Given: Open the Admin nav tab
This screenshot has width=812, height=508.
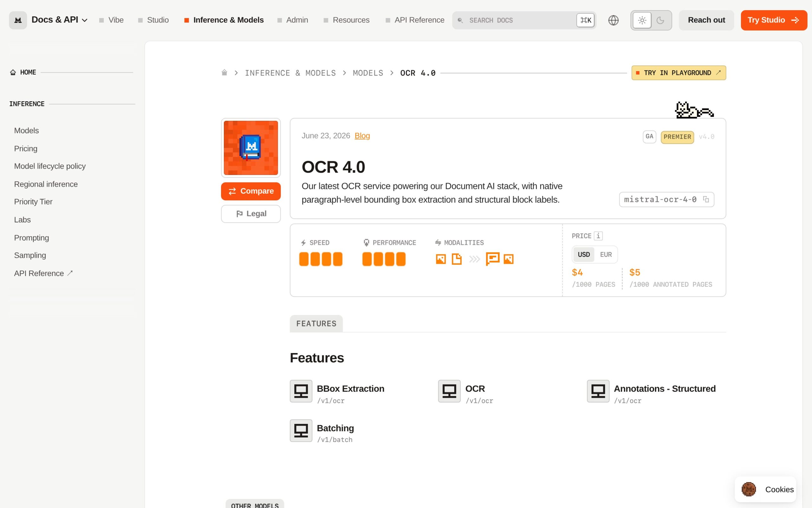Looking at the screenshot, I should (x=292, y=20).
